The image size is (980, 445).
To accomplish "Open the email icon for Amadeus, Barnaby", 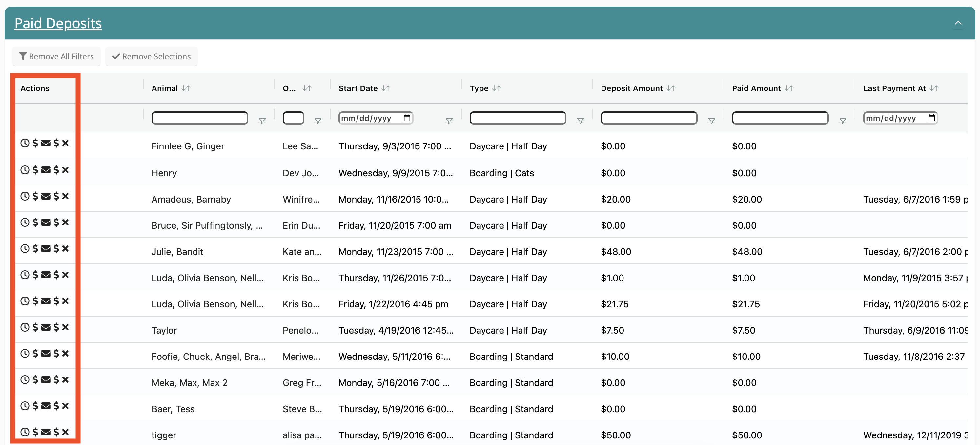I will (46, 196).
